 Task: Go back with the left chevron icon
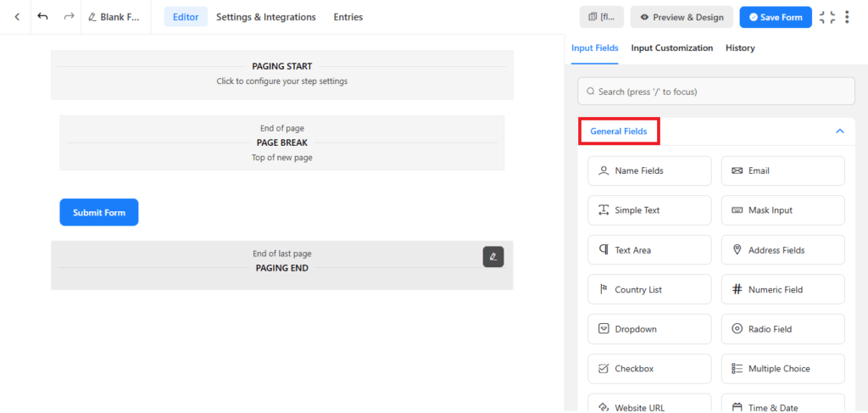pyautogui.click(x=17, y=17)
